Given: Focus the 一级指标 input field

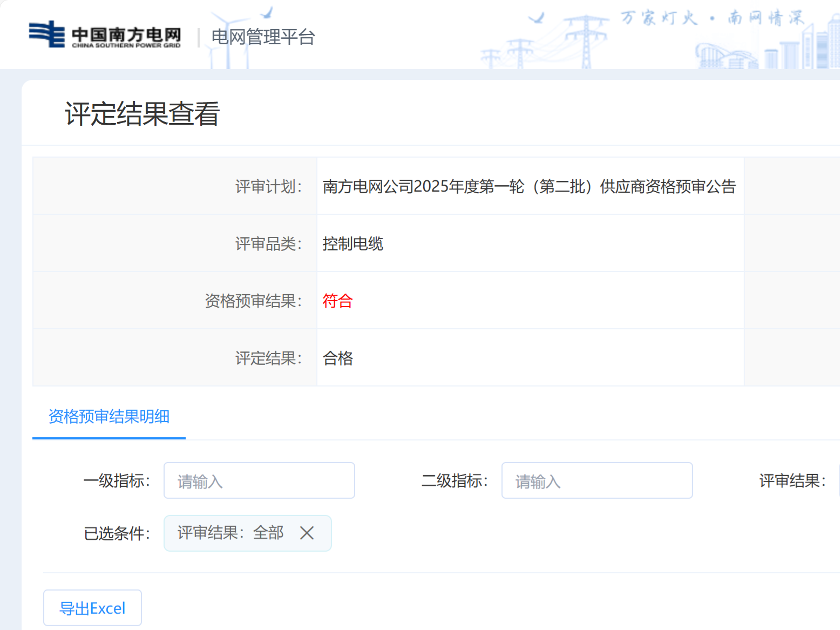Looking at the screenshot, I should click(259, 480).
